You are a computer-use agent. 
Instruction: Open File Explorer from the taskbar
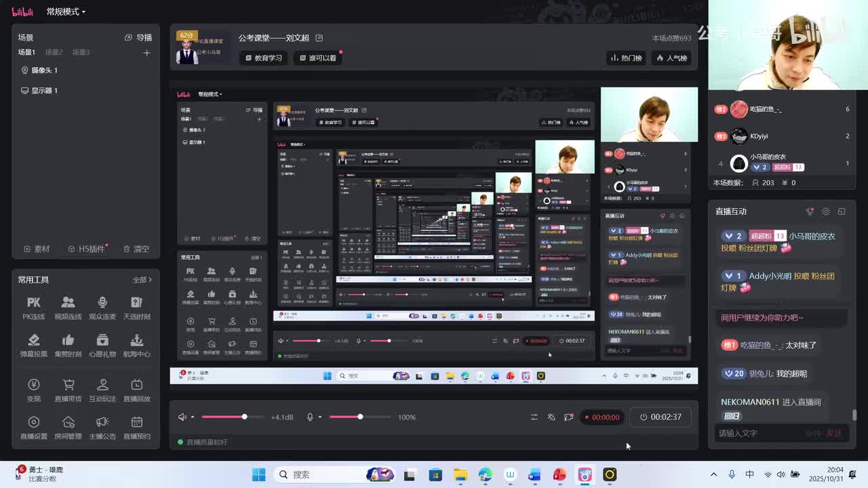(x=460, y=474)
